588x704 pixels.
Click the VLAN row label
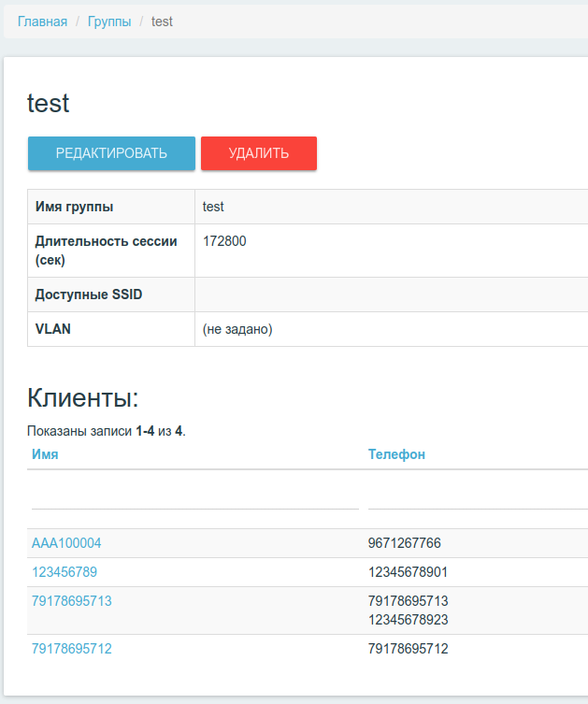[x=53, y=329]
